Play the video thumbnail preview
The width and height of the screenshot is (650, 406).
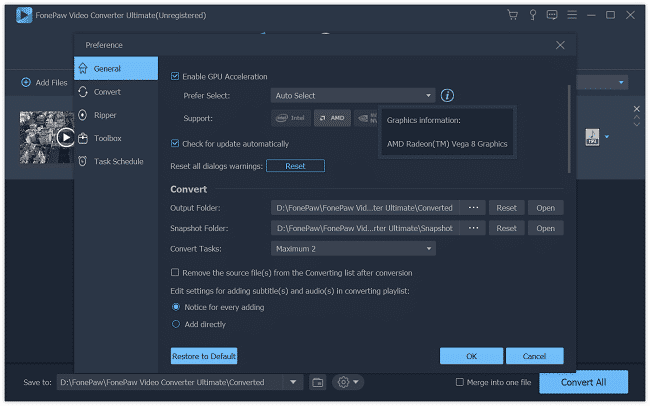65,138
